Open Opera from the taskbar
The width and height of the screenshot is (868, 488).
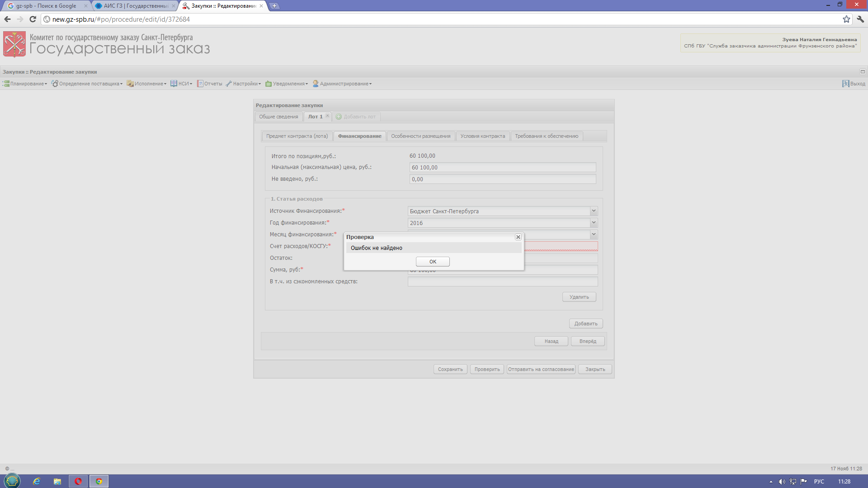[x=78, y=481]
